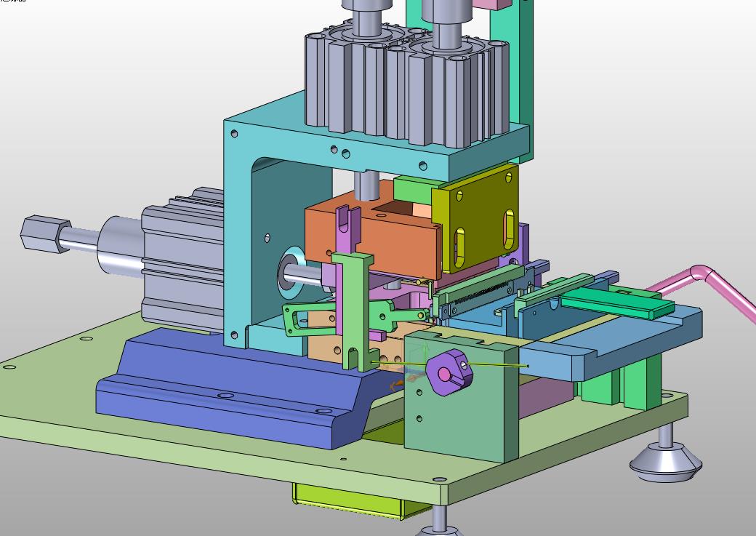This screenshot has width=756, height=536.
Task: Select the green supports under slide table
Action: (x=622, y=386)
